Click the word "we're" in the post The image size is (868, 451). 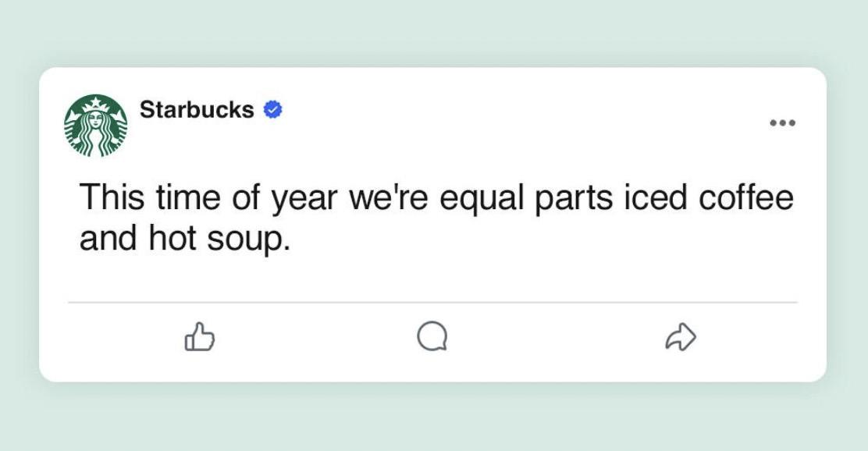click(388, 198)
